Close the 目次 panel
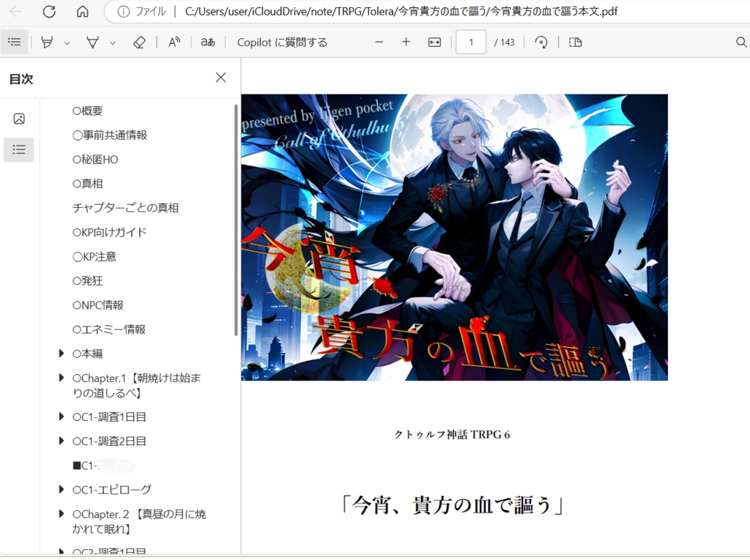The height and width of the screenshot is (560, 750). 220,78
